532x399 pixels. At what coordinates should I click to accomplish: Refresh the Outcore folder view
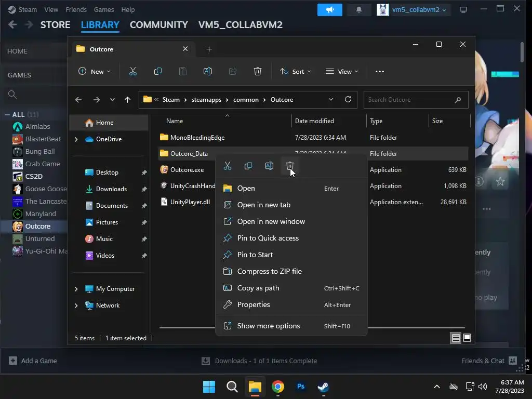click(x=348, y=99)
